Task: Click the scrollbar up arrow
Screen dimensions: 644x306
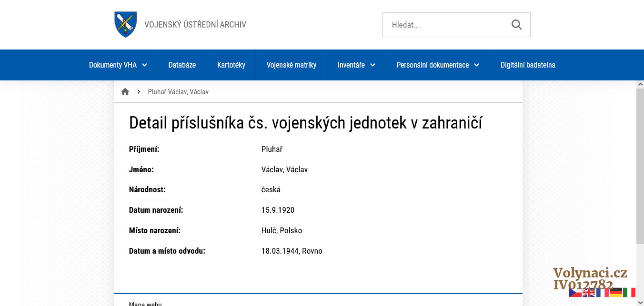Action: pyautogui.click(x=640, y=84)
